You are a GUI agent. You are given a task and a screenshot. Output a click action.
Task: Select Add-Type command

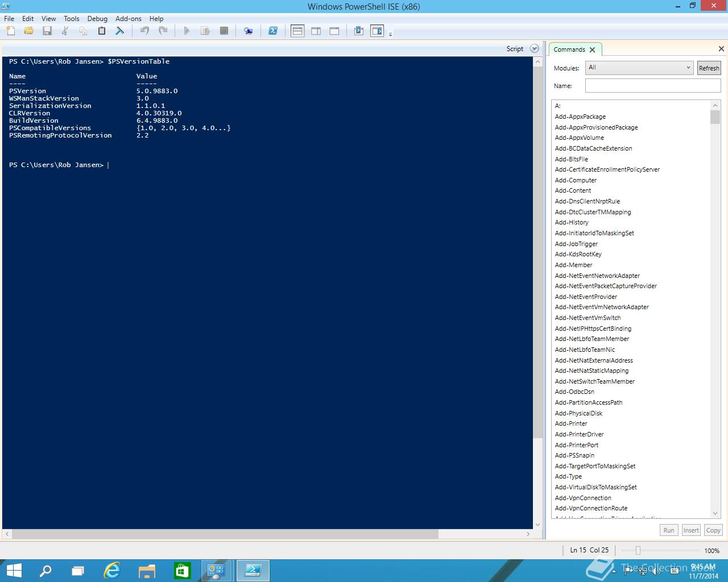tap(568, 476)
